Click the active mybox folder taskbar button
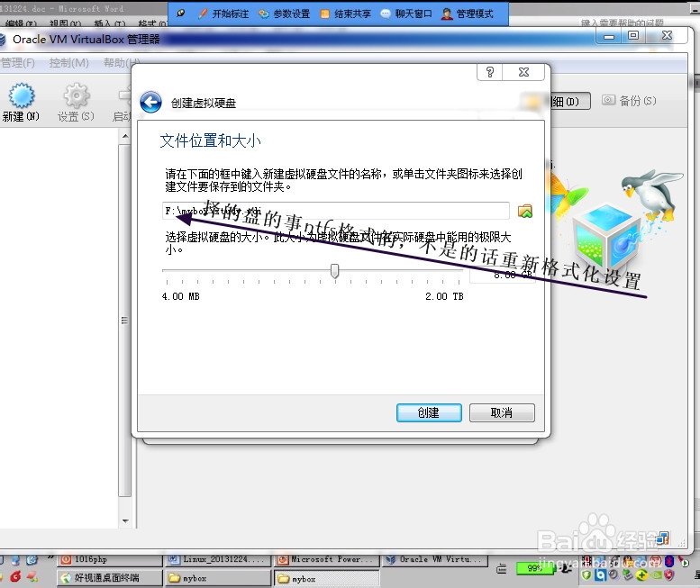 (326, 579)
